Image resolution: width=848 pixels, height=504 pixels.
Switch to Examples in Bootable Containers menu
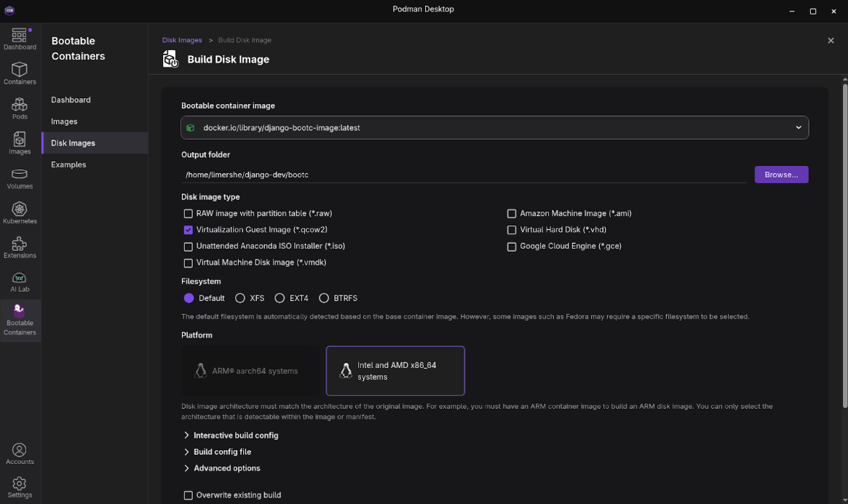pyautogui.click(x=68, y=165)
